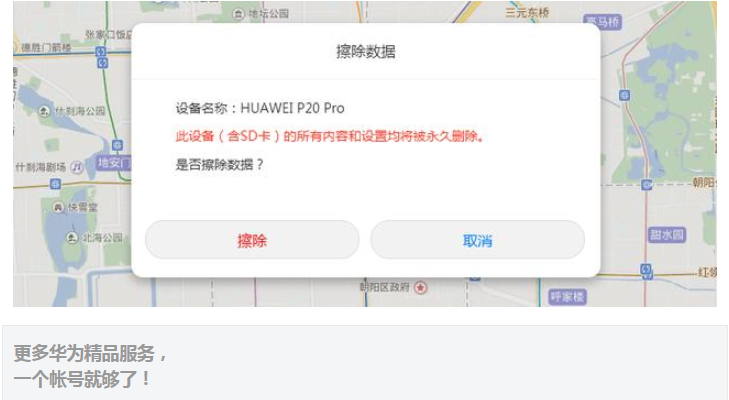Select the 亮马桥 station label
Screen dimensions: 729x400
602,21
